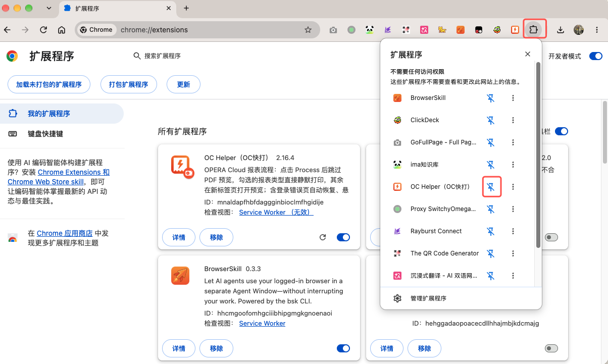The width and height of the screenshot is (608, 364).
Task: Open a new tab with plus button
Action: (186, 8)
